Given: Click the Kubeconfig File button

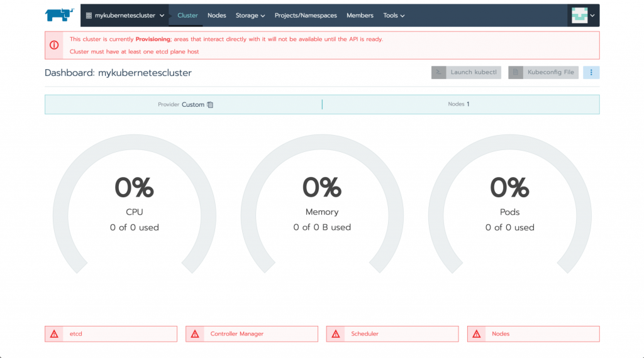Looking at the screenshot, I should (x=543, y=72).
